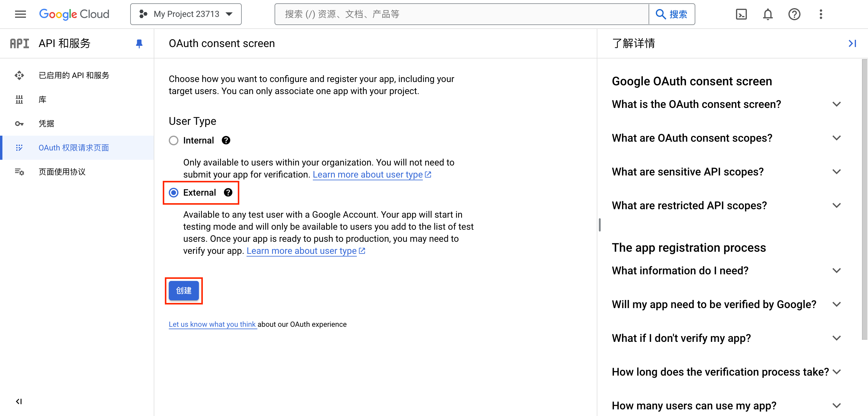
Task: Focus the 搜索 资源、文档、产品 search field
Action: 462,14
